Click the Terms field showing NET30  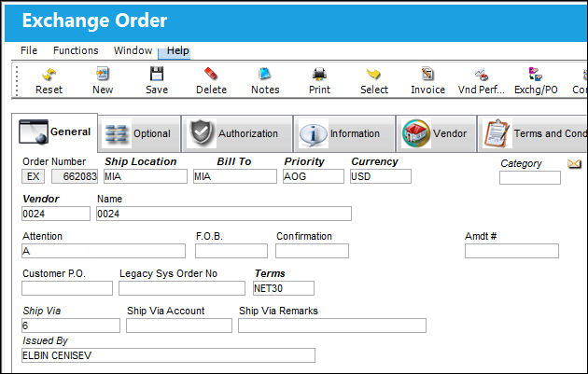(284, 288)
